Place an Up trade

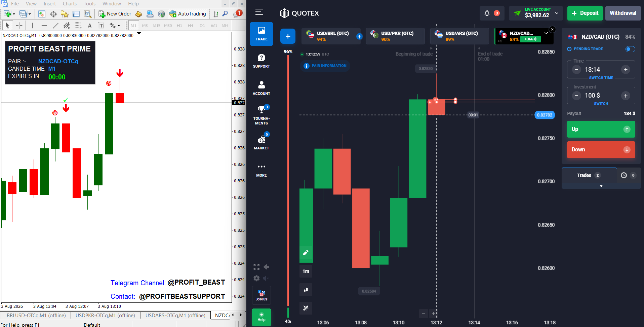click(601, 129)
